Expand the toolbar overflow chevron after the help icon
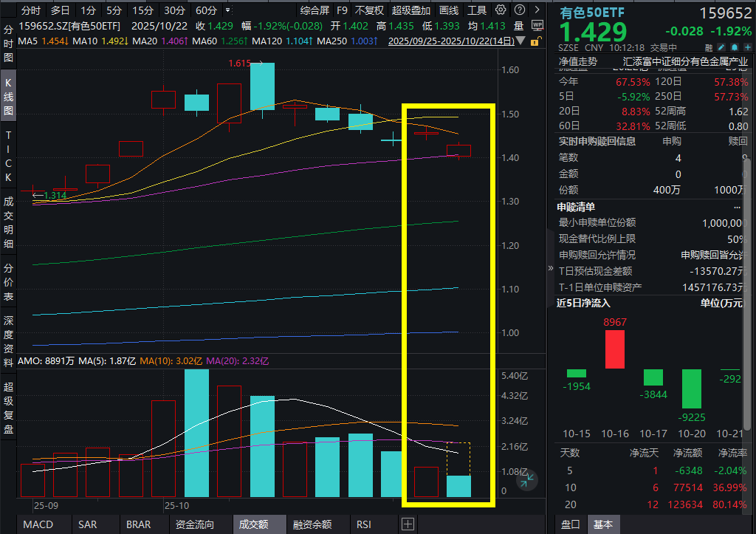Screen dimensions: 756x534 point(537,10)
